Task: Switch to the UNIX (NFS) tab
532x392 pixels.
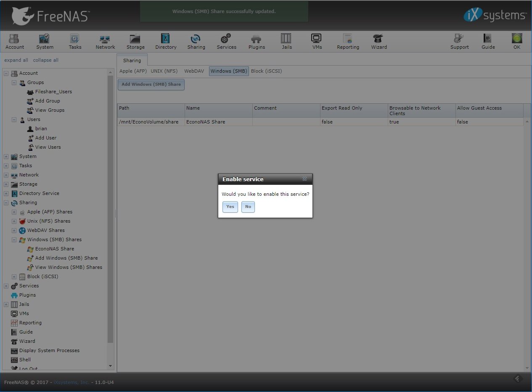Action: pos(164,71)
